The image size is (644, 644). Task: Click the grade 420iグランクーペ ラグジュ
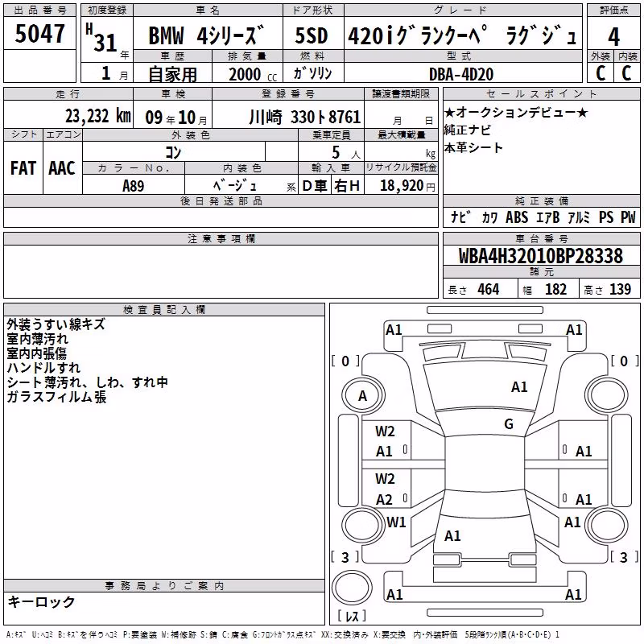pyautogui.click(x=462, y=35)
